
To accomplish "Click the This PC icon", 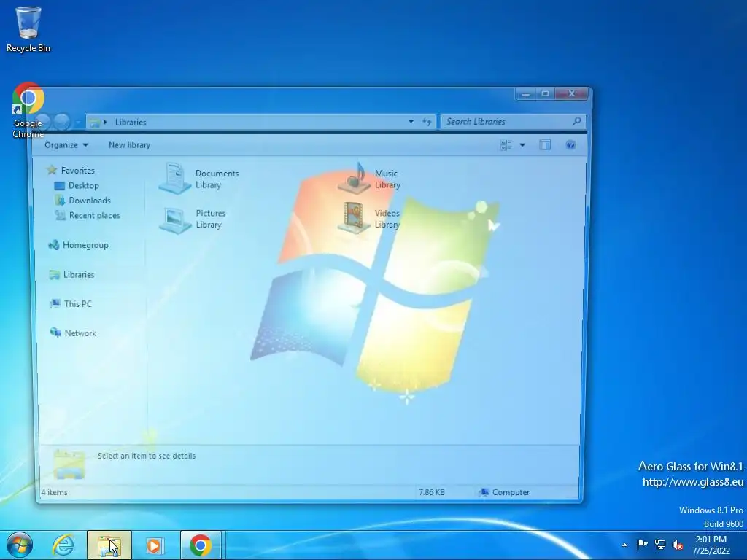I will (x=55, y=304).
